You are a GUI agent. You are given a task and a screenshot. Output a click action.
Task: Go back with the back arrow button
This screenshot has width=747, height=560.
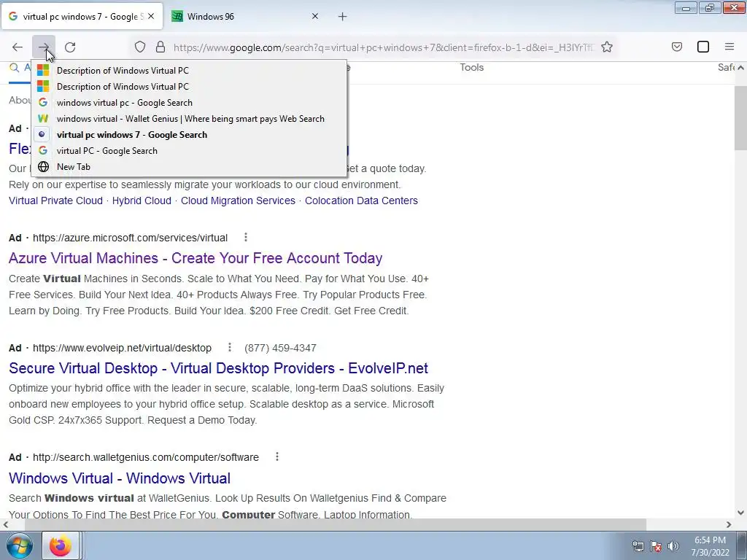point(18,47)
